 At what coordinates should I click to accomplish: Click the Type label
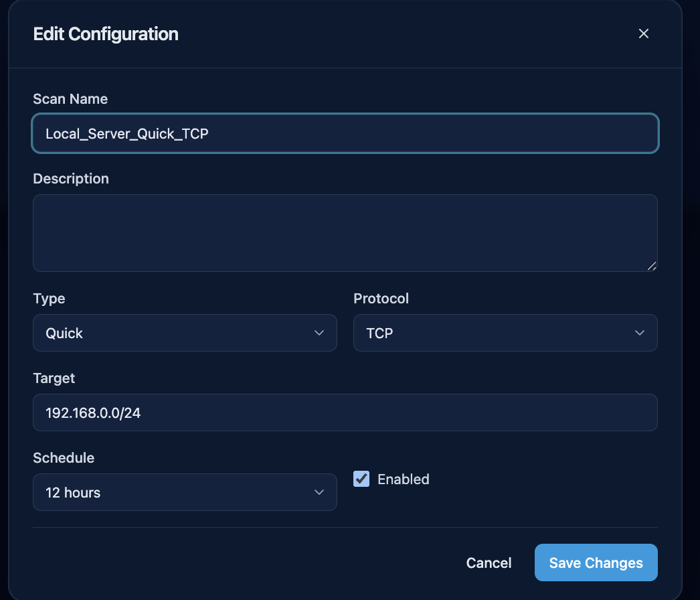[x=49, y=299]
